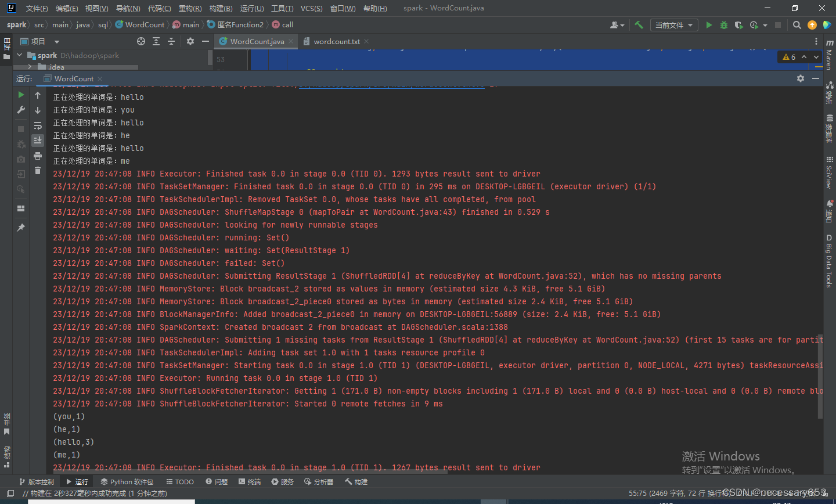Click the 6 warnings indicator
This screenshot has width=836, height=504.
point(789,57)
